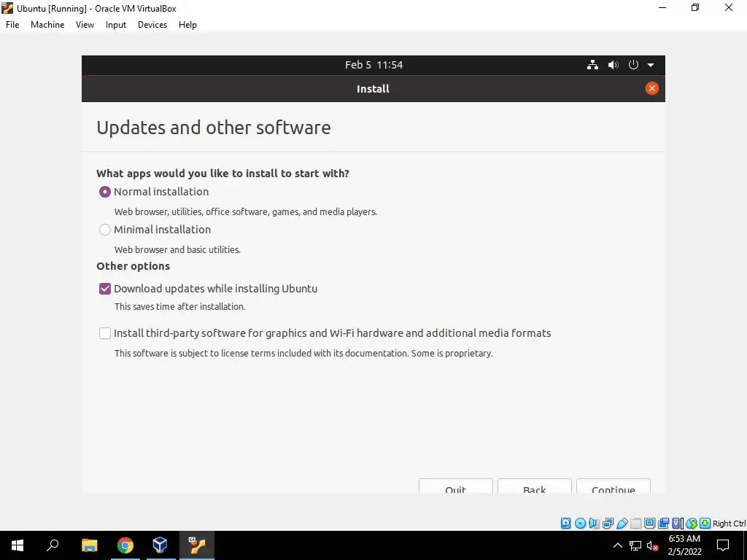Click the overlapping blue screens icon in VirtualBox status bar
Viewport: 747px width, 560px height.
tap(663, 524)
